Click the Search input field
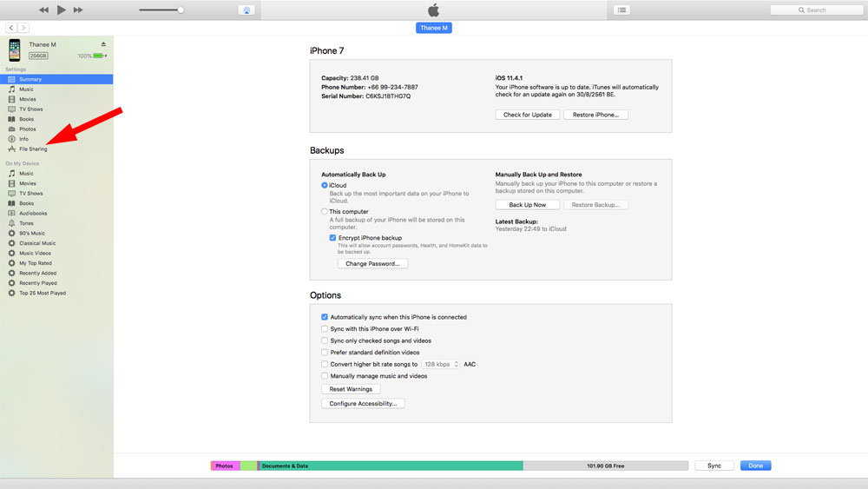The width and height of the screenshot is (868, 489). pyautogui.click(x=817, y=10)
